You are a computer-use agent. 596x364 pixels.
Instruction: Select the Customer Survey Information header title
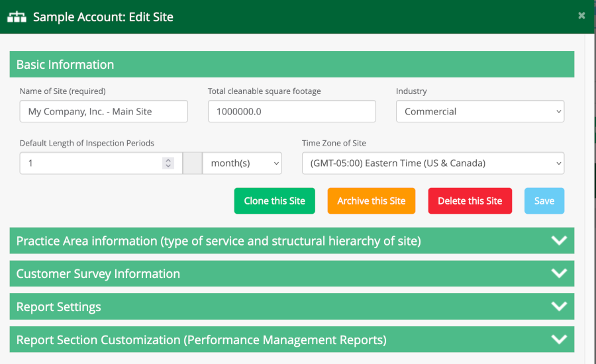pyautogui.click(x=98, y=274)
